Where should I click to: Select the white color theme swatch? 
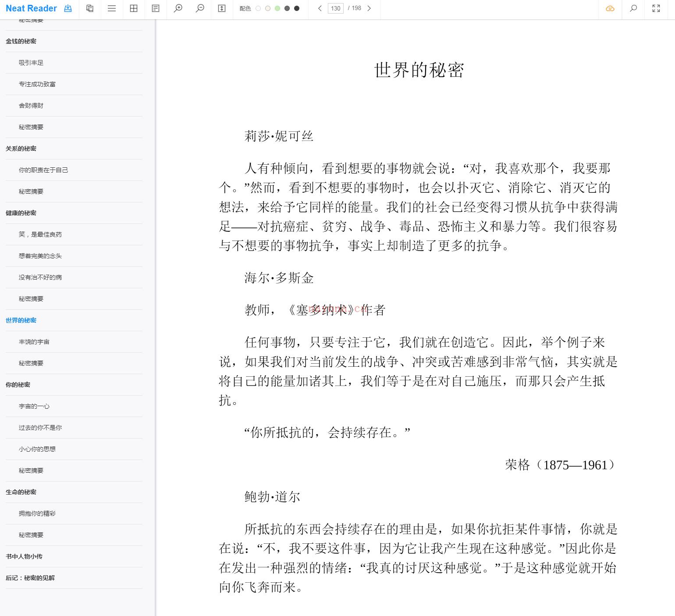click(x=258, y=8)
